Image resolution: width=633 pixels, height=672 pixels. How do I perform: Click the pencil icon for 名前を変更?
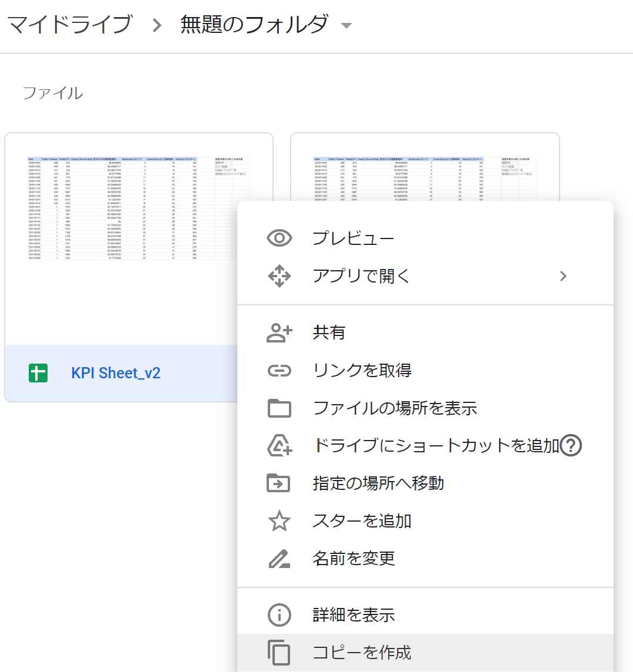coord(280,559)
